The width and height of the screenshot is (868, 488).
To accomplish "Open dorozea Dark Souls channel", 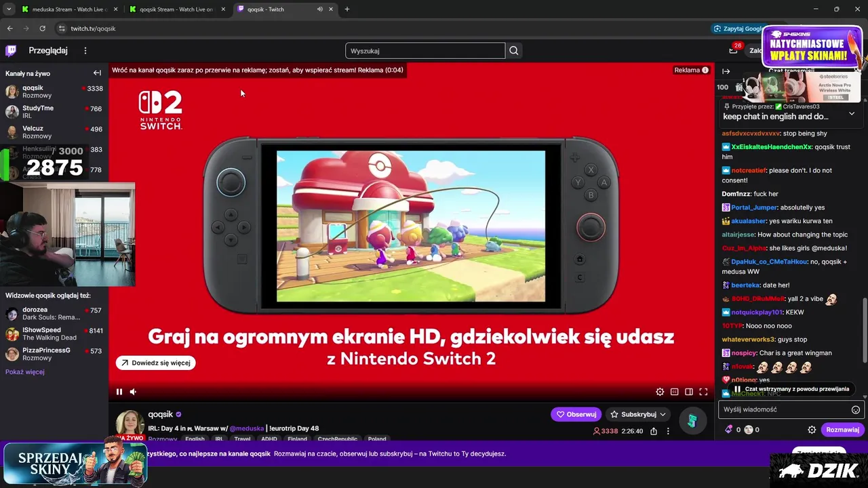I will (x=54, y=314).
